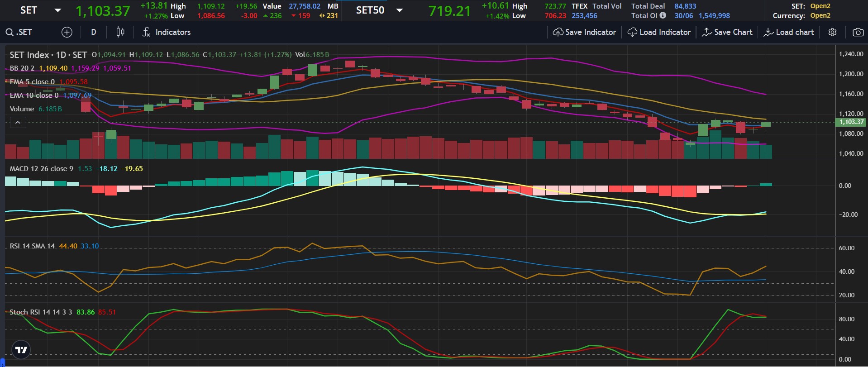Open the SET50 index dropdown arrow
Image resolution: width=868 pixels, height=367 pixels.
(400, 10)
